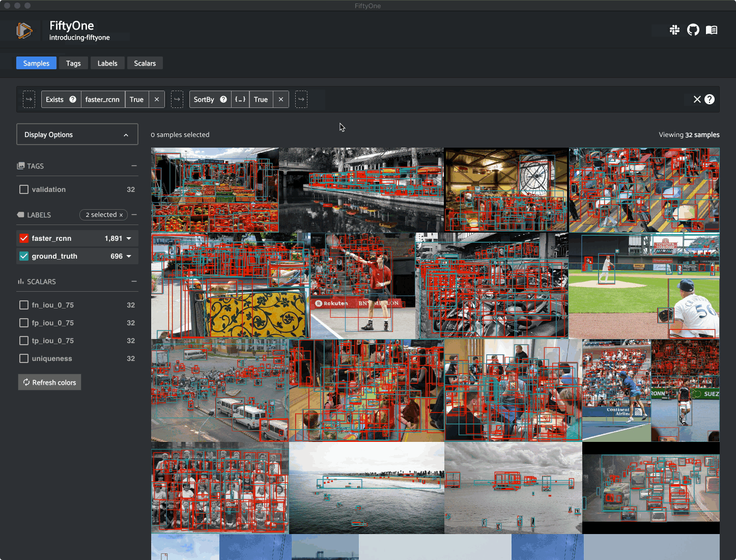The height and width of the screenshot is (560, 736).
Task: Uncheck the faster_rcnn label checkbox
Action: point(24,238)
